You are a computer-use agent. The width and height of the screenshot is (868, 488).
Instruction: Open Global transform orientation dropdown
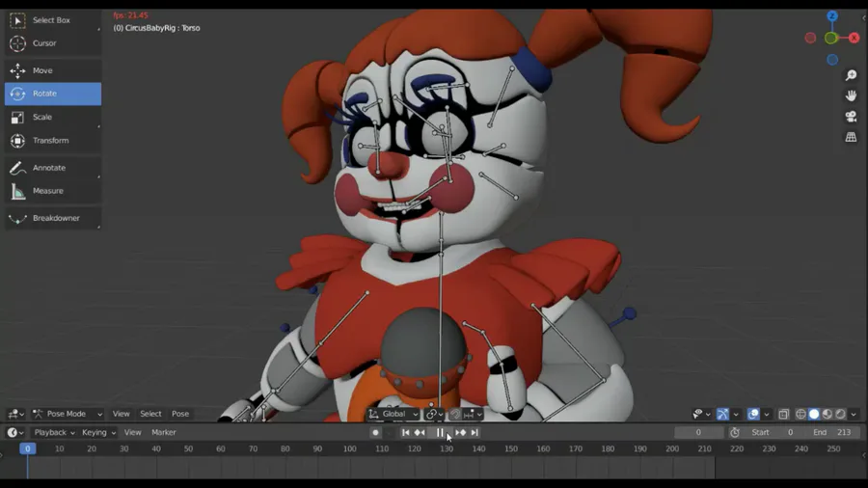coord(393,414)
